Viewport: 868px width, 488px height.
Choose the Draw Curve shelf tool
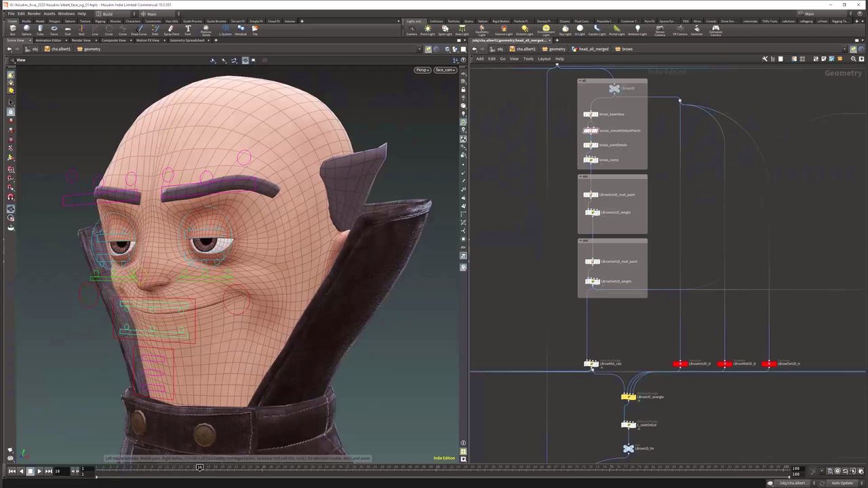[138, 30]
